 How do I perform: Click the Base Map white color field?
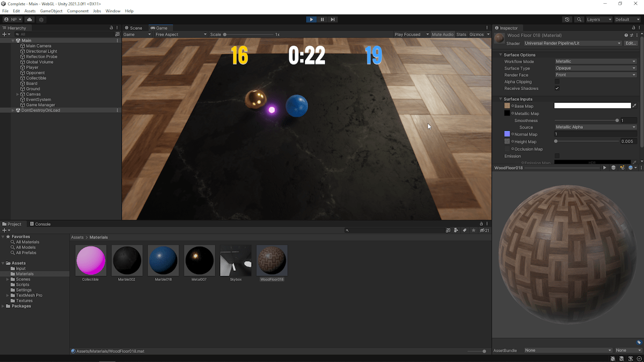point(592,106)
